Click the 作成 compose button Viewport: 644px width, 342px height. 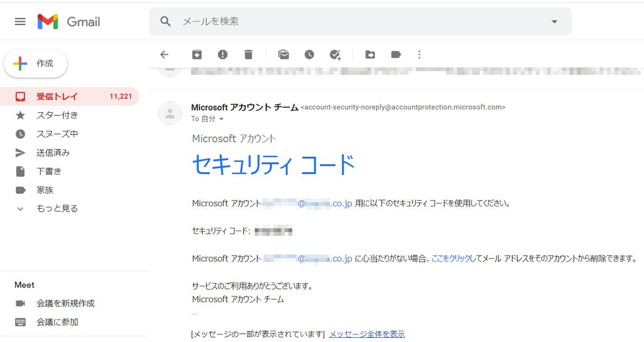click(x=36, y=64)
